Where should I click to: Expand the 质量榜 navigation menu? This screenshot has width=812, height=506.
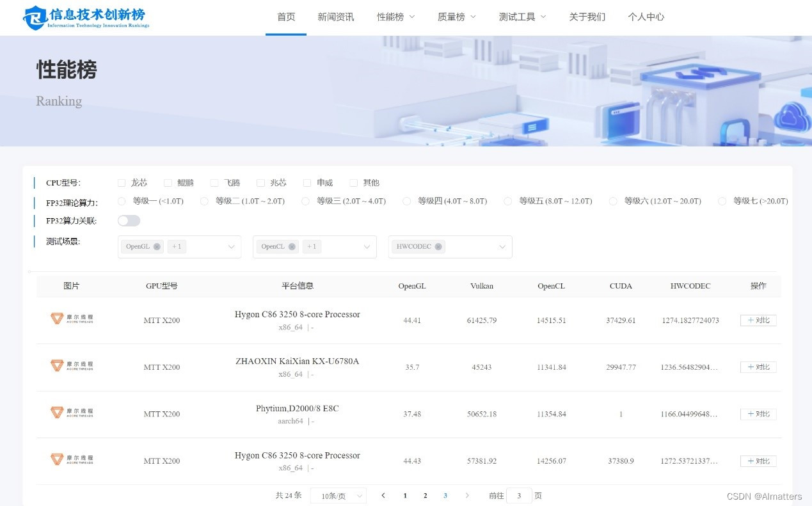click(x=456, y=17)
